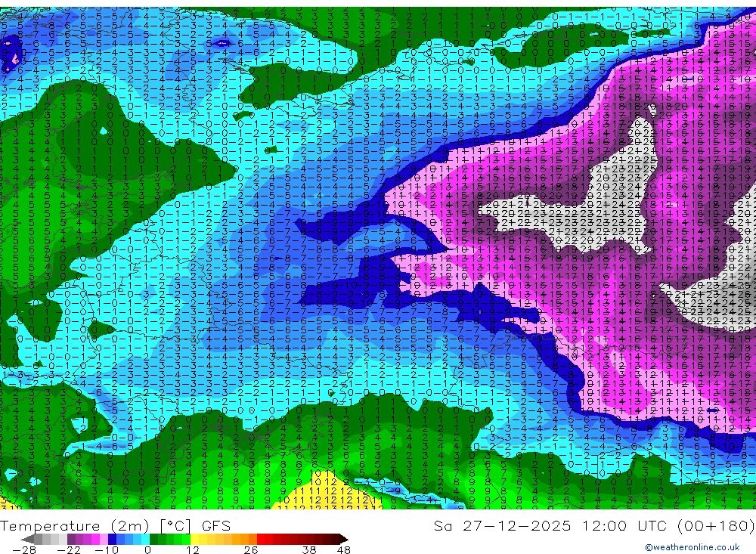Click the 38 legend value

click(309, 550)
